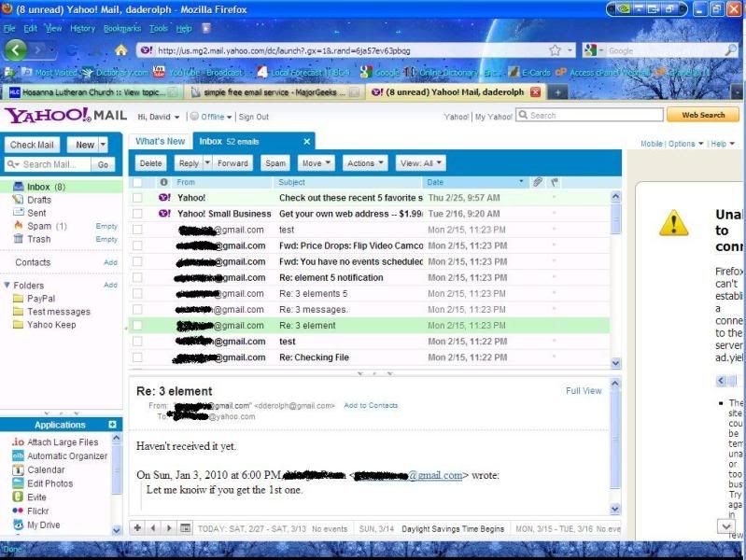Screen dimensions: 746x560
Task: Collapse the Folders tree section
Action: (7, 285)
